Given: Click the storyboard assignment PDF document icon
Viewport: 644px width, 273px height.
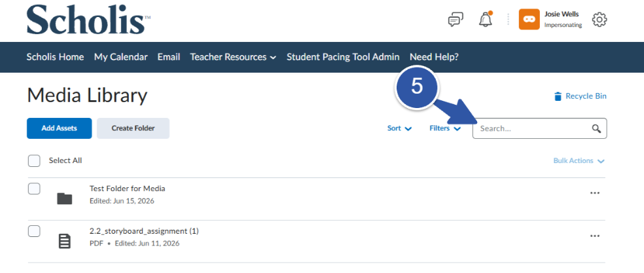Looking at the screenshot, I should click(65, 242).
